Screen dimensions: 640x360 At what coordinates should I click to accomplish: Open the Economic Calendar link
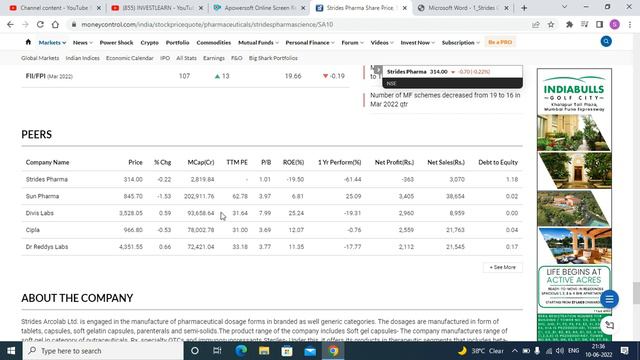(130, 58)
